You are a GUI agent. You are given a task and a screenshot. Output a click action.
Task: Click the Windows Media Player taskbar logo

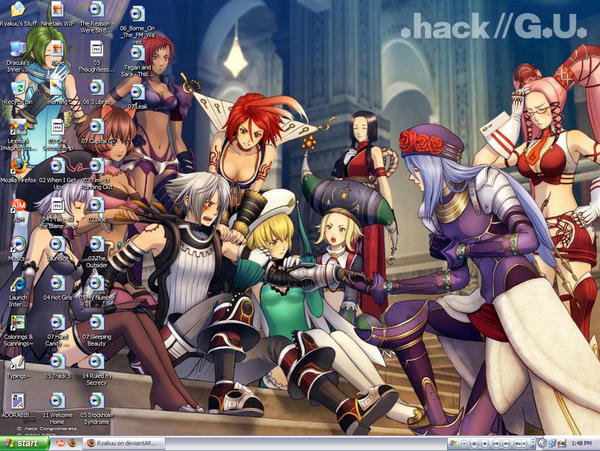click(x=453, y=444)
